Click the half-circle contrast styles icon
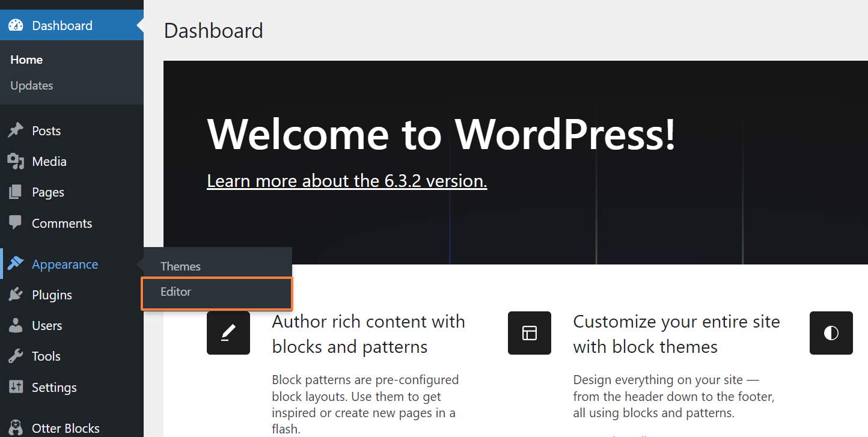 pos(831,332)
